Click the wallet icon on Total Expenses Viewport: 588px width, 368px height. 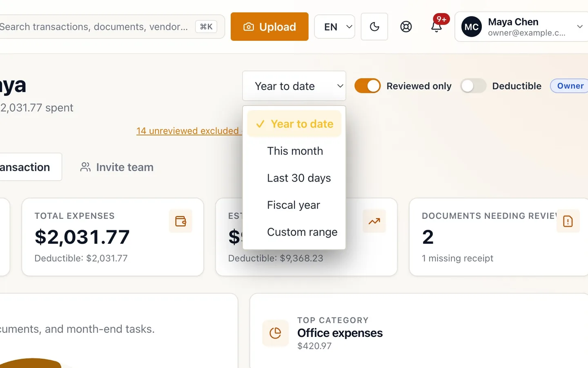click(180, 221)
